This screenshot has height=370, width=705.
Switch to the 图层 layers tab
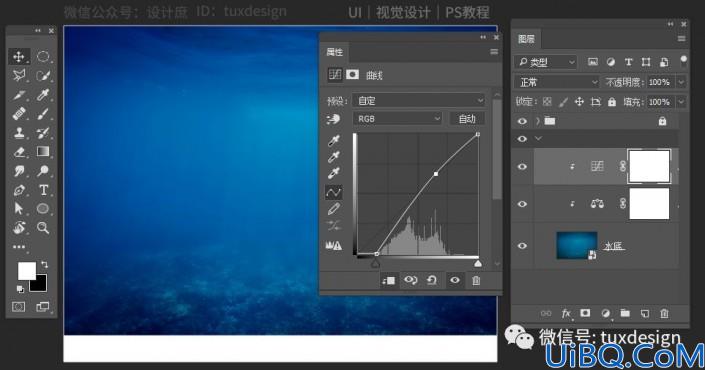coord(527,39)
